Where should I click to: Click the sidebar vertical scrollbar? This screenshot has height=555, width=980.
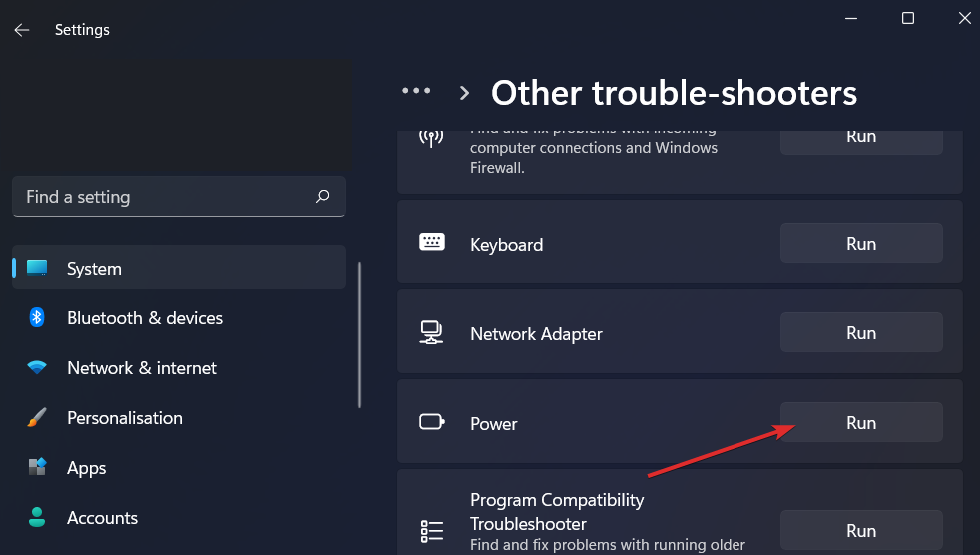pyautogui.click(x=359, y=335)
